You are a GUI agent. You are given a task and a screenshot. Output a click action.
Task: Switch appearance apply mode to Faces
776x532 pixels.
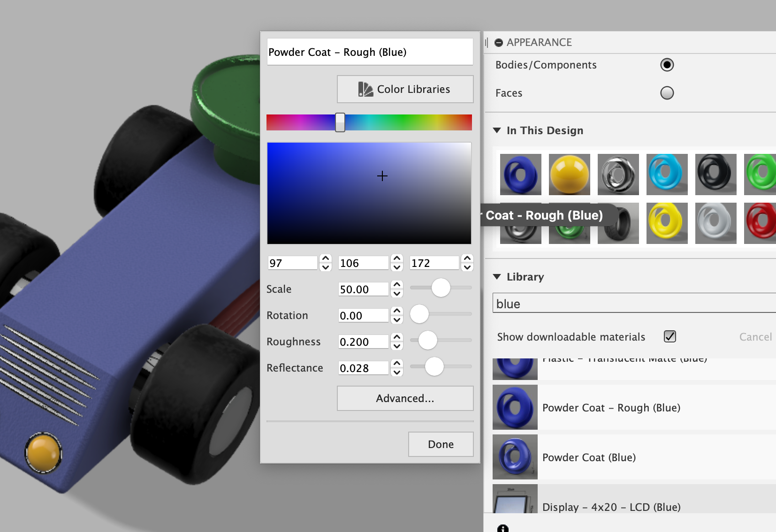pos(668,93)
